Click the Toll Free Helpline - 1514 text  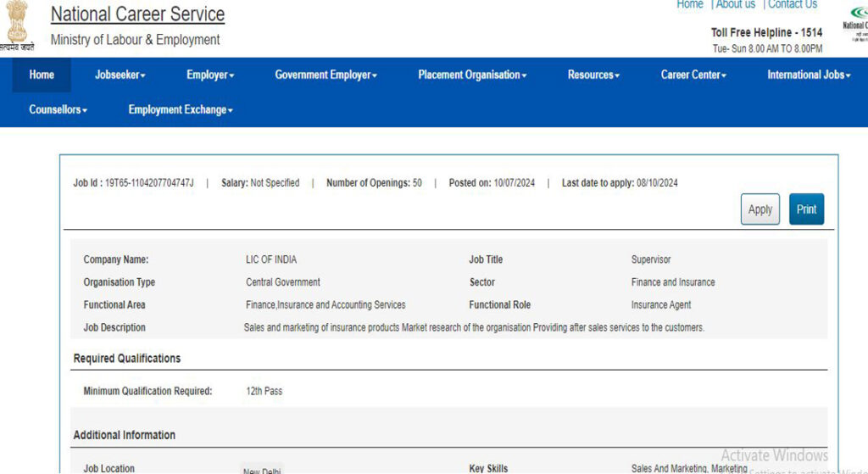pos(766,32)
